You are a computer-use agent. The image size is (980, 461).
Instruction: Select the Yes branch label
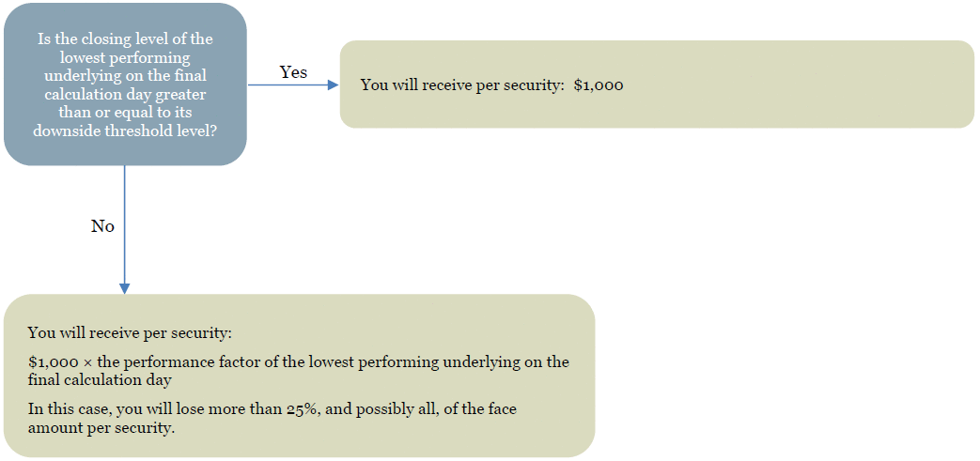[x=293, y=72]
